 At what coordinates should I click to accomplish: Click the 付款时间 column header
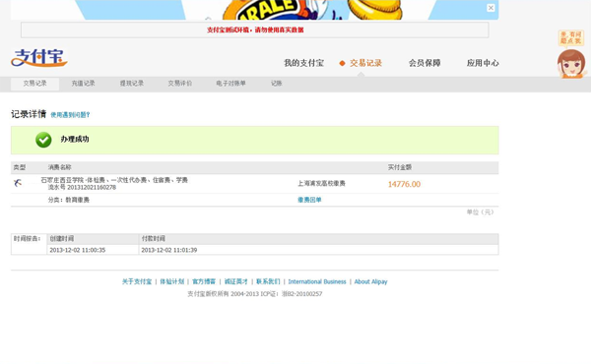pyautogui.click(x=153, y=239)
